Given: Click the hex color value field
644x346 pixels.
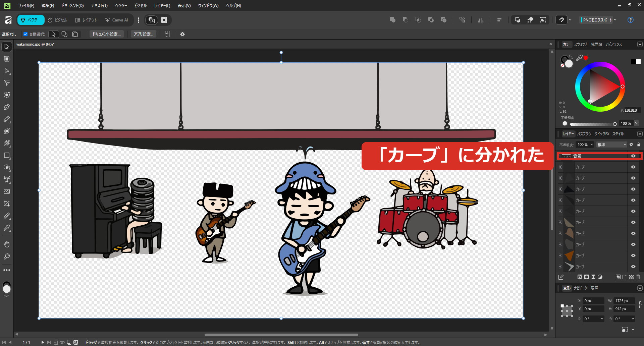Looking at the screenshot, I should tap(632, 110).
